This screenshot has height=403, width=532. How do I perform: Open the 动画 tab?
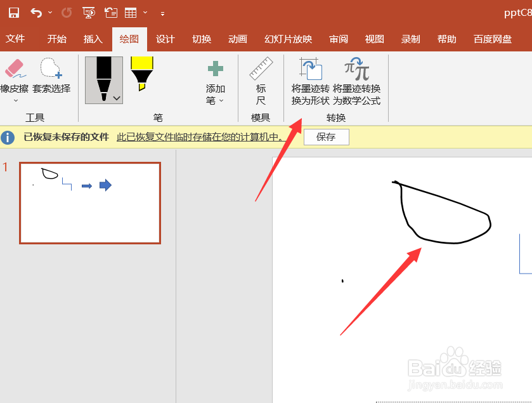pos(238,39)
